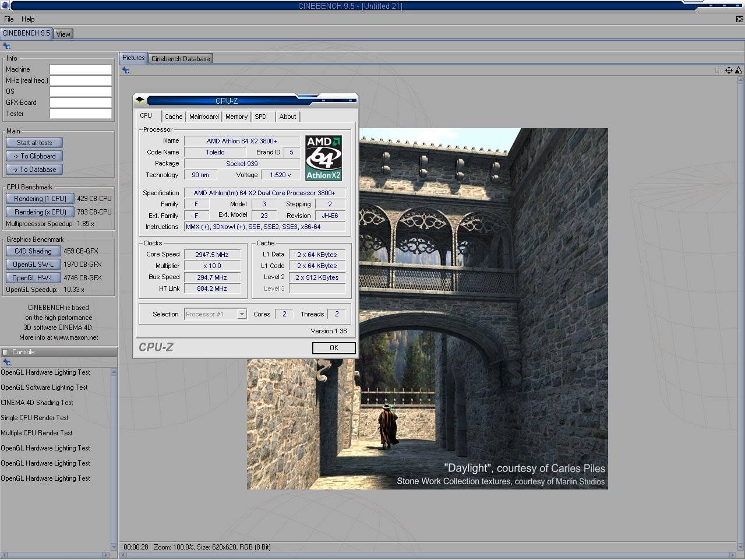The width and height of the screenshot is (745, 560).
Task: Click the Machine input field
Action: coord(80,69)
